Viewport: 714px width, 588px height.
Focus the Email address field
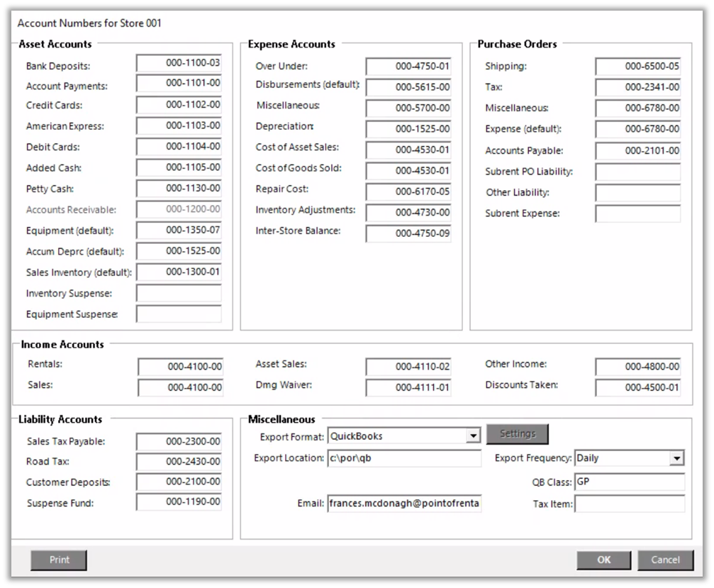[x=404, y=504]
